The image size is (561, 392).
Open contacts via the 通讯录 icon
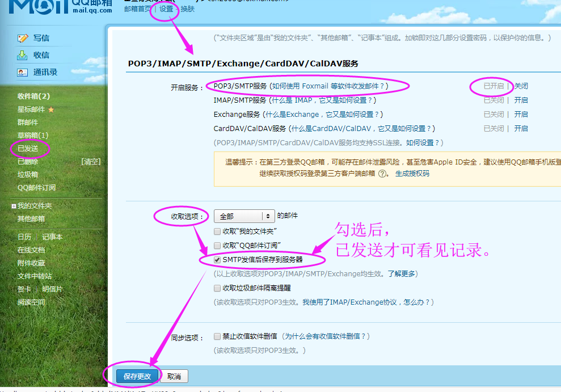[x=23, y=72]
